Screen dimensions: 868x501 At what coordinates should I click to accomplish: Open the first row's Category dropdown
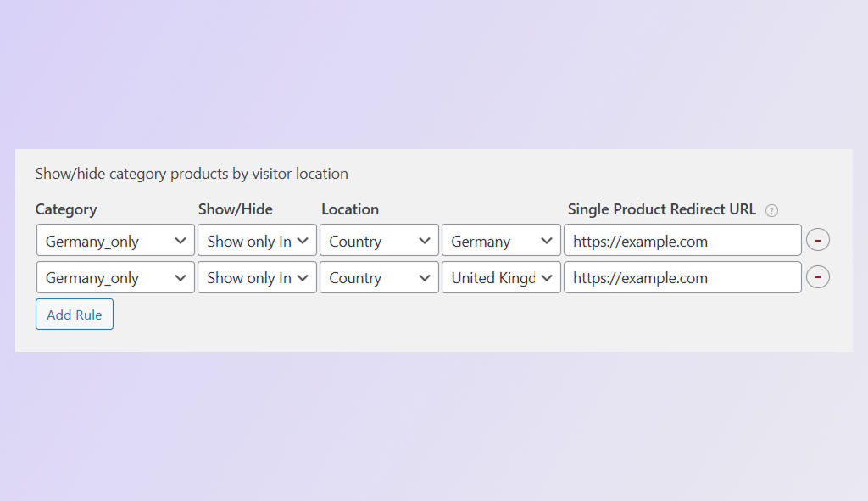[115, 241]
